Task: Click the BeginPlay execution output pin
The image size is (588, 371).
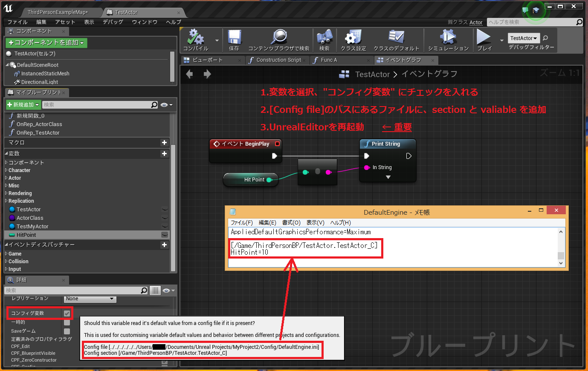Action: tap(275, 156)
